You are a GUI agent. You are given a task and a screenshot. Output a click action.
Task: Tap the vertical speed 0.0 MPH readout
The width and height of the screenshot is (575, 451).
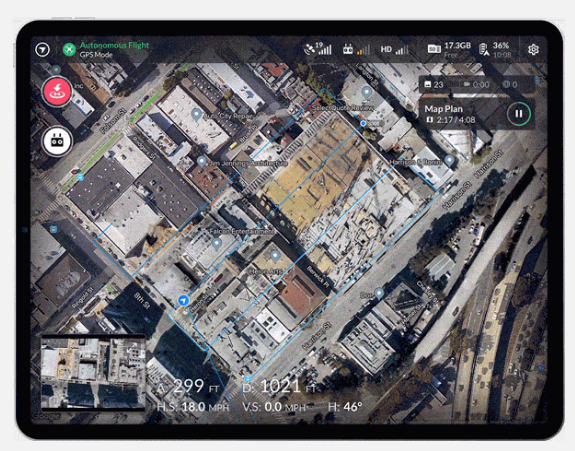(274, 407)
